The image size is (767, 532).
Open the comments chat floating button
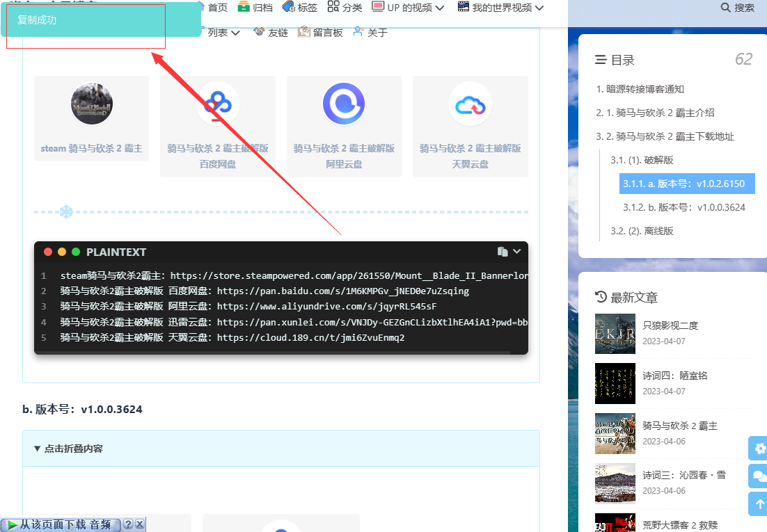tap(760, 476)
